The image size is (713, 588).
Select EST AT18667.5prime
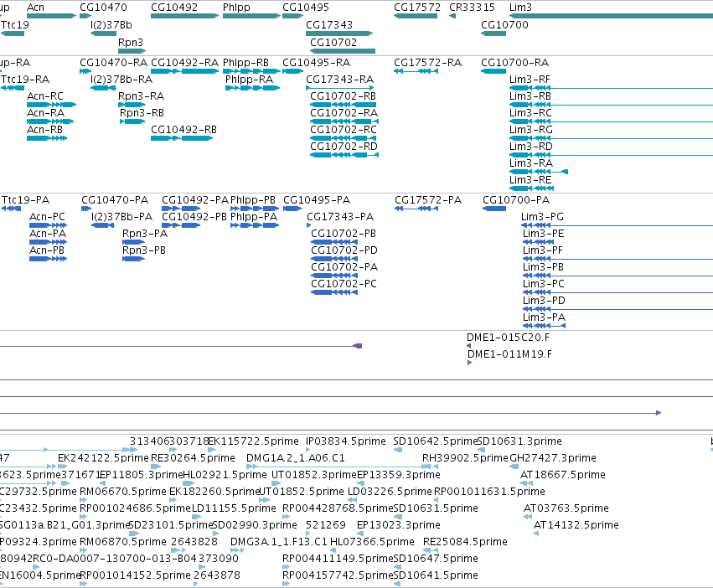point(563,475)
